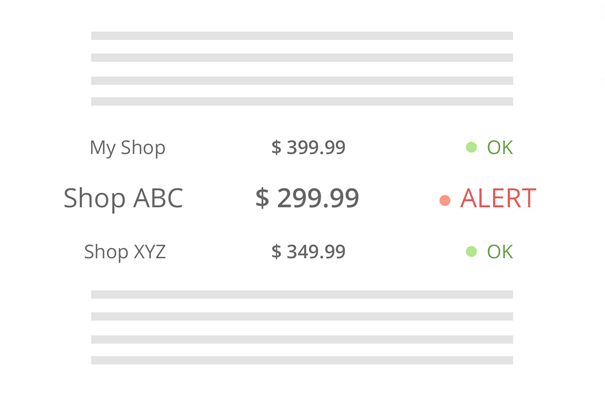This screenshot has height=405, width=605.
Task: Click the second gray bar below Shop XYZ
Action: (302, 316)
